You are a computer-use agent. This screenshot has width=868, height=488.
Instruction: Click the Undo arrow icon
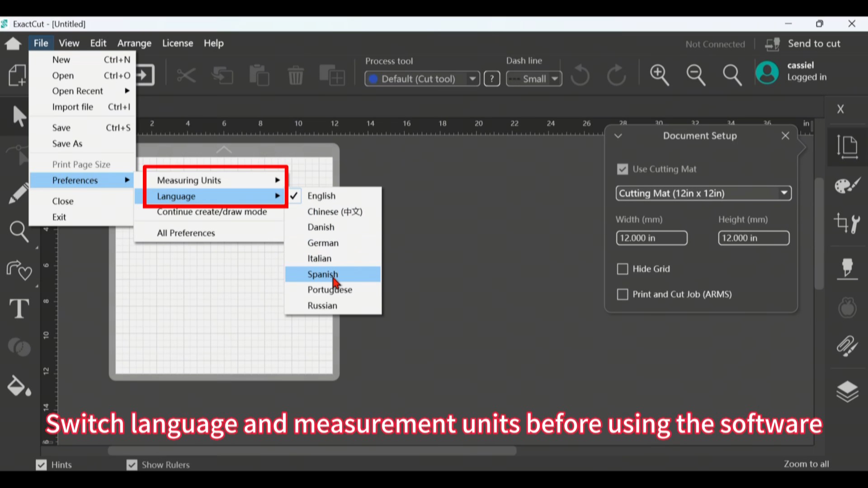[580, 75]
